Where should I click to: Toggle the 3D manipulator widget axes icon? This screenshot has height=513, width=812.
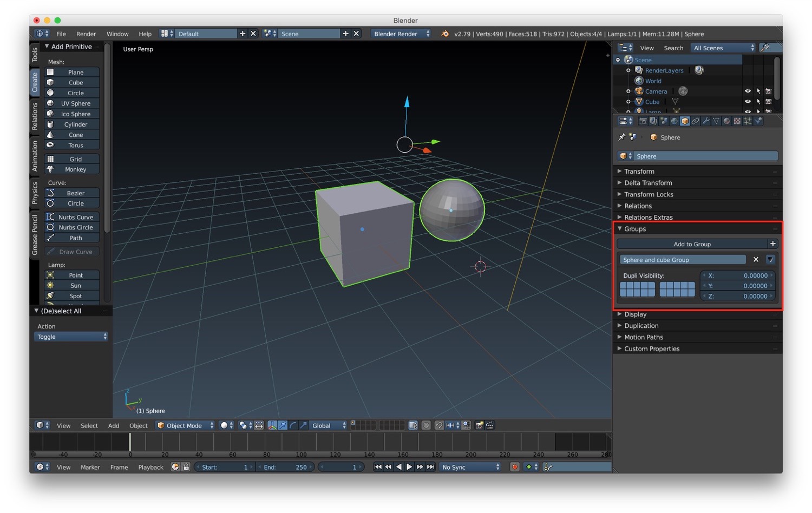pos(272,425)
